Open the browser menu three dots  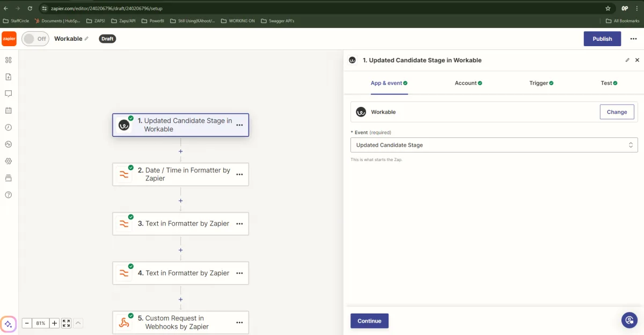tap(636, 9)
